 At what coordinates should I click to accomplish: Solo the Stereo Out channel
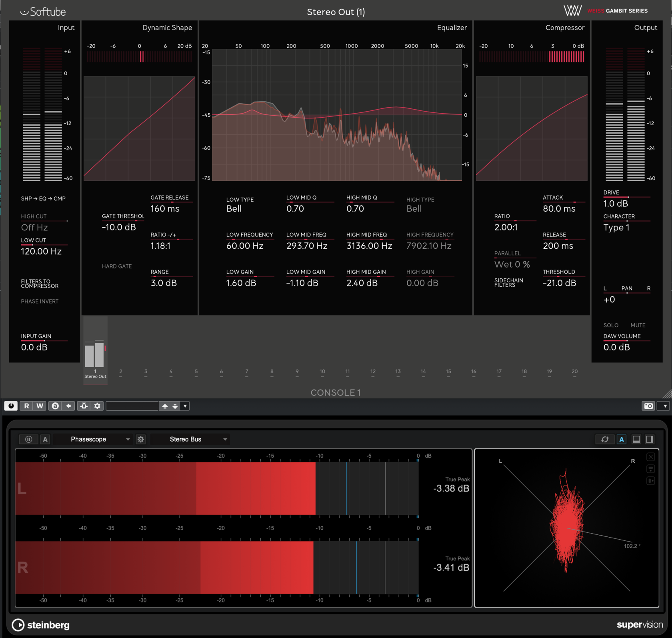pyautogui.click(x=611, y=325)
